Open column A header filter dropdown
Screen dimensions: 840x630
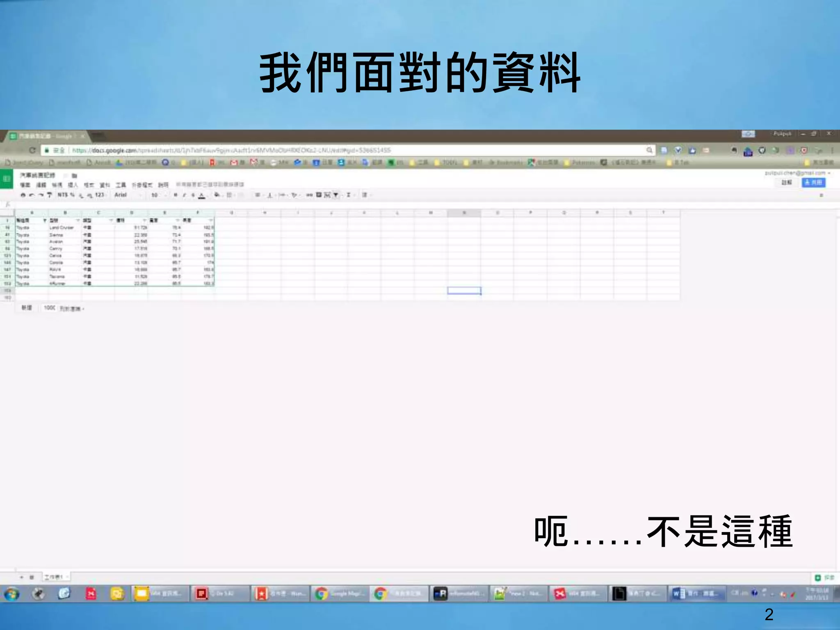pyautogui.click(x=44, y=221)
